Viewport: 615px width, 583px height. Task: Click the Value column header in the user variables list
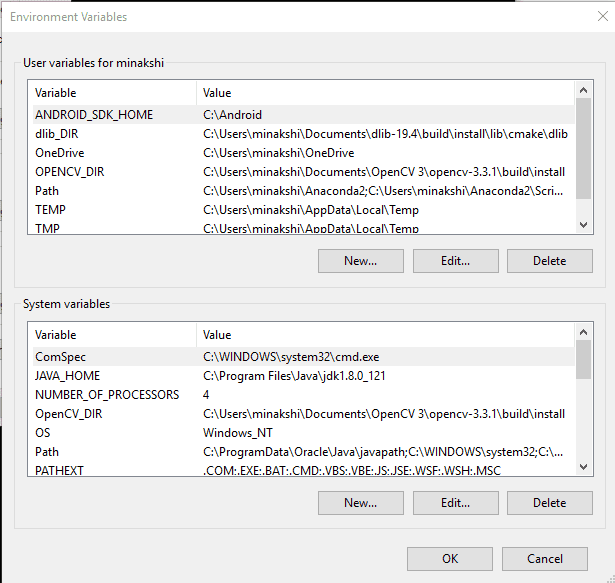pos(386,93)
